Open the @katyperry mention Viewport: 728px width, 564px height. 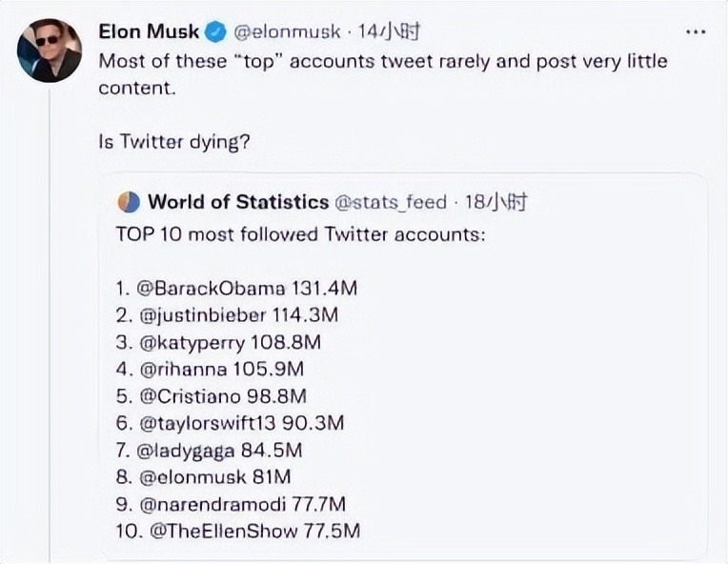coord(192,343)
